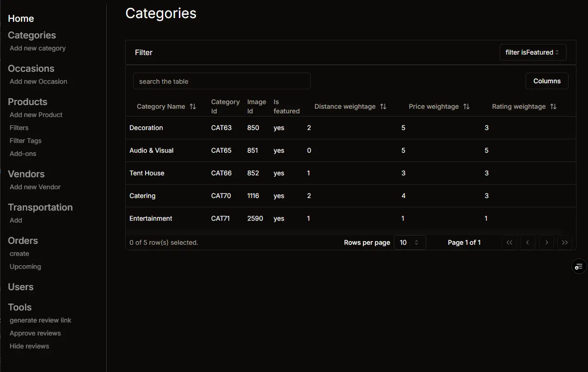588x372 pixels.
Task: Open Transportation section in sidebar
Action: click(40, 207)
